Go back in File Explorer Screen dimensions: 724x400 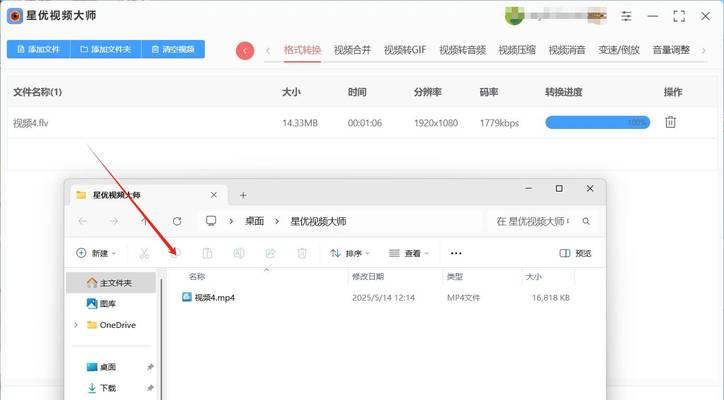(83, 221)
